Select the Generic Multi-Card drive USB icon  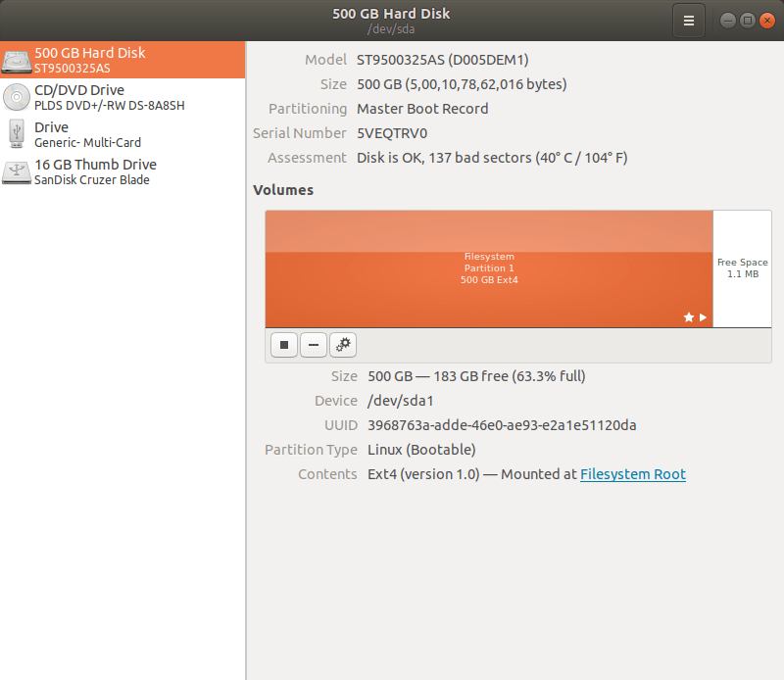coord(17,134)
